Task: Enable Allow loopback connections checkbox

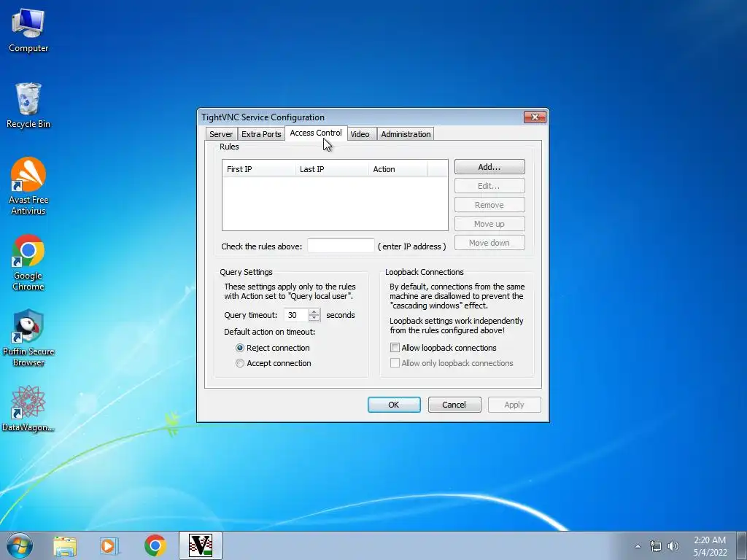Action: coord(395,348)
